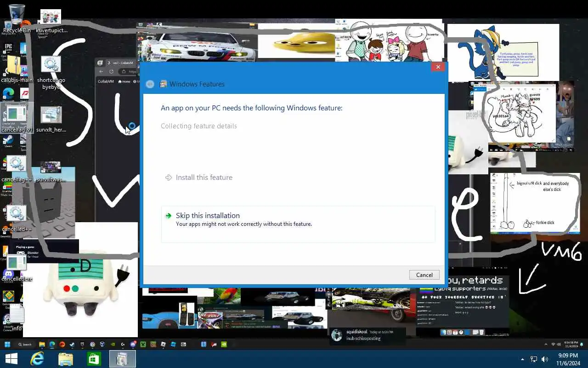Launch Internet Explorer from the taskbar

(x=37, y=359)
